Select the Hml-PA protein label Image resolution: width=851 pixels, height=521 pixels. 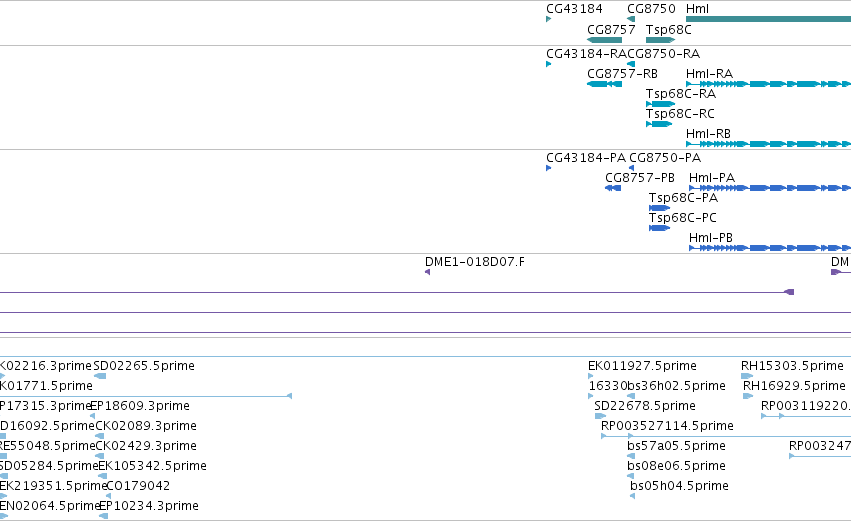click(x=712, y=178)
